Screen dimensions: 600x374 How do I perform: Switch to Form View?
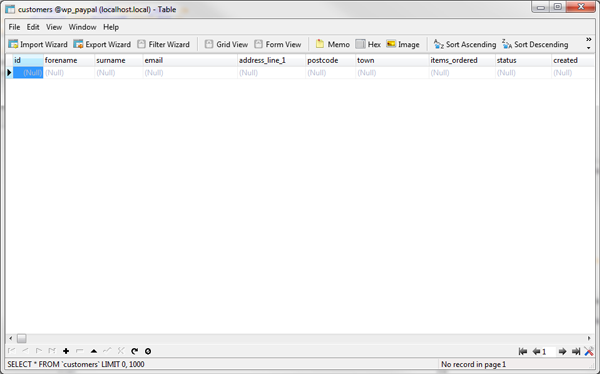click(278, 44)
